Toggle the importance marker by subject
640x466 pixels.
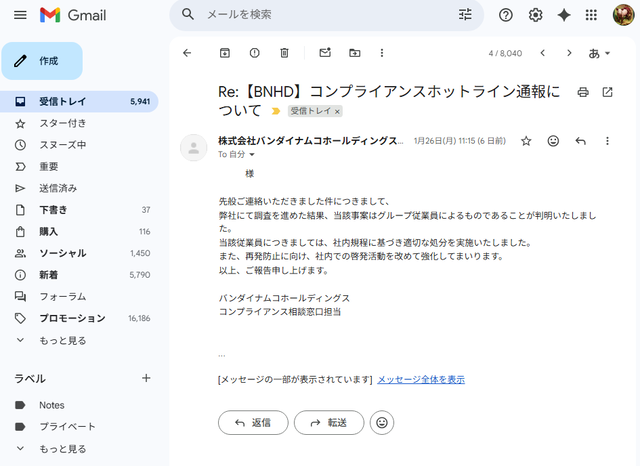coord(276,111)
